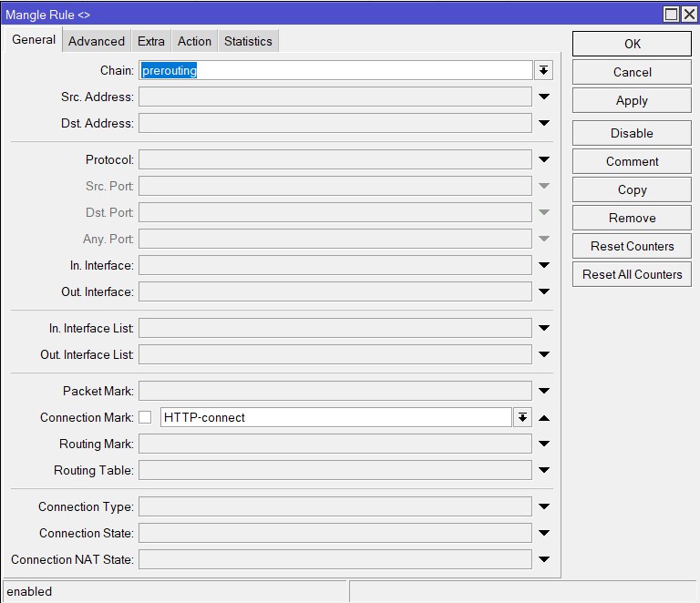Screen dimensions: 700x603
Task: Toggle the Connection Mark invert checkbox
Action: point(145,417)
